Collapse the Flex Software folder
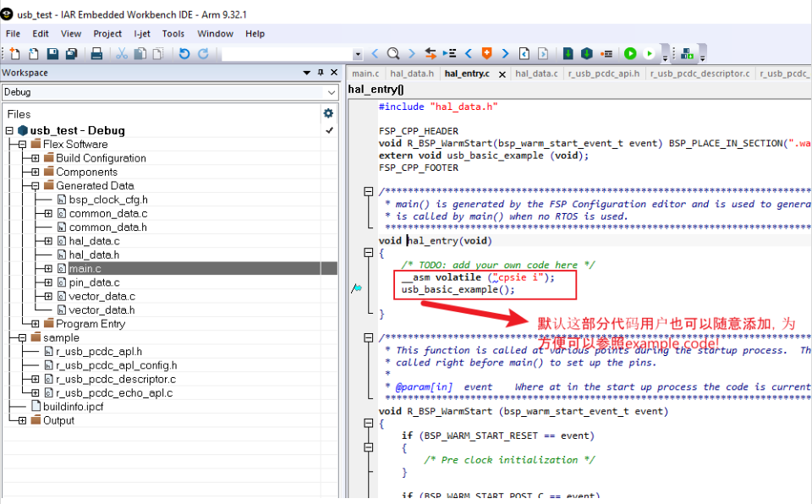812x504 pixels. coord(22,144)
